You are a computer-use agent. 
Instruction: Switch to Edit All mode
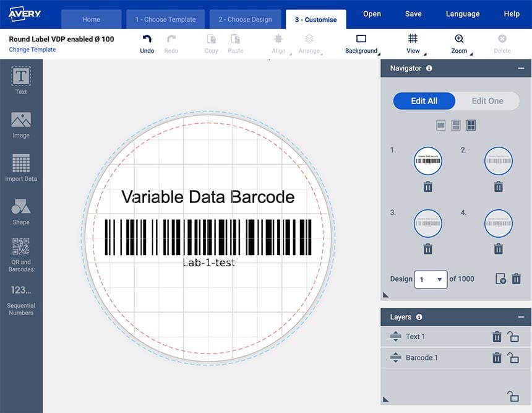424,101
